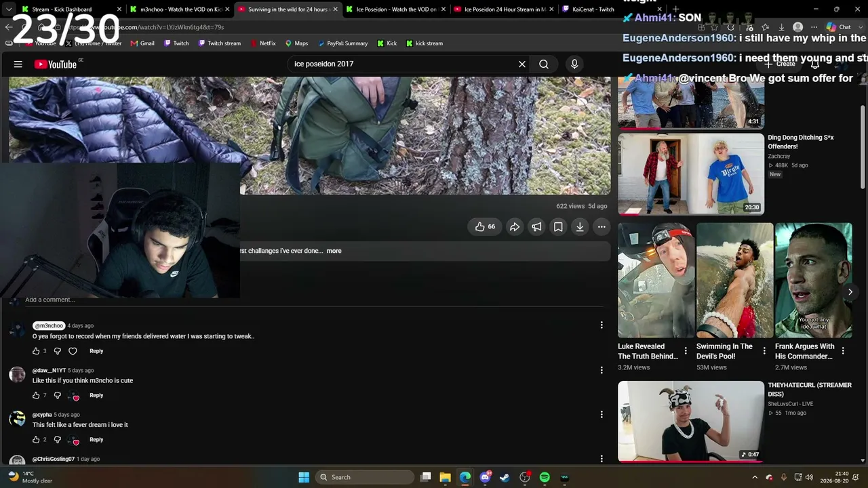This screenshot has width=868, height=488.
Task: Open Spotify from the taskbar
Action: 545,477
